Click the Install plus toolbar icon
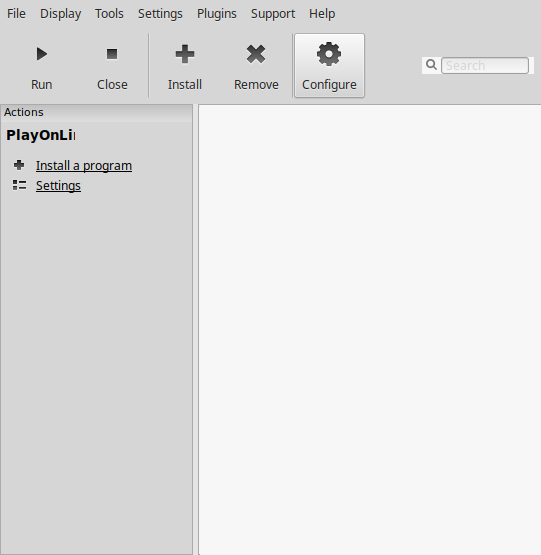This screenshot has height=555, width=541. click(x=185, y=54)
